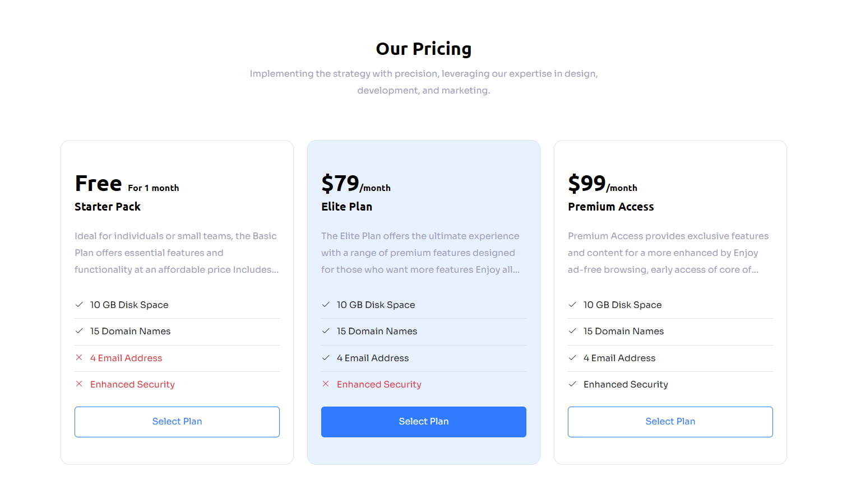Click the checkmark beside Premium Access's 10 GB Disk Space
This screenshot has height=504, width=861.
pos(572,305)
